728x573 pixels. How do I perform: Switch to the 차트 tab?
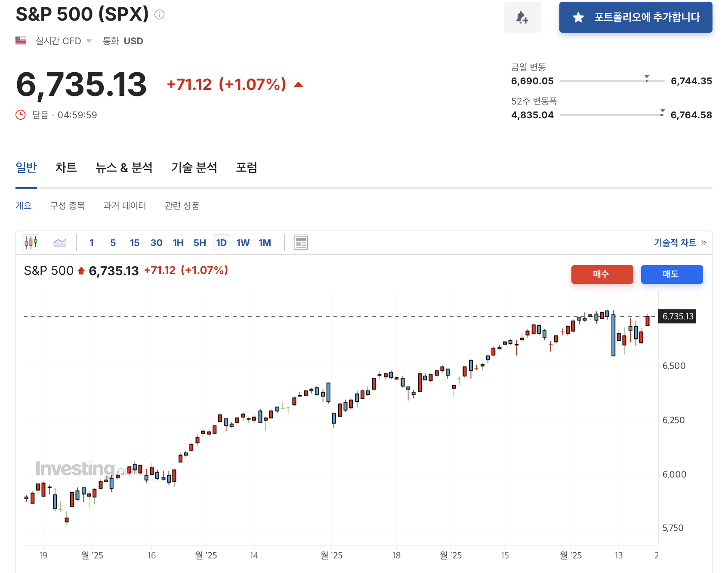(x=65, y=168)
